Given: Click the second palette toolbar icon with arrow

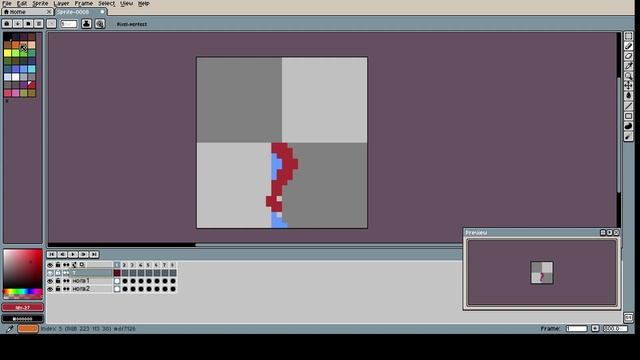Looking at the screenshot, I should 18,24.
